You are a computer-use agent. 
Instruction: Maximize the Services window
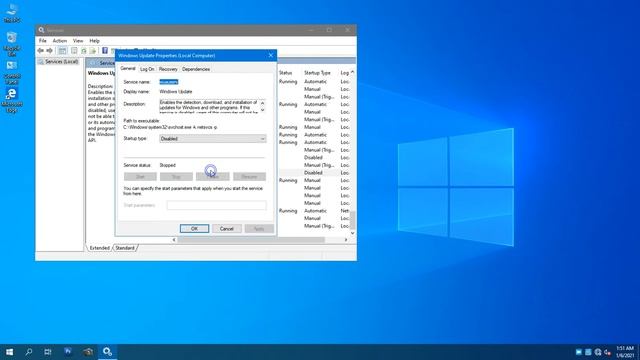coord(329,30)
